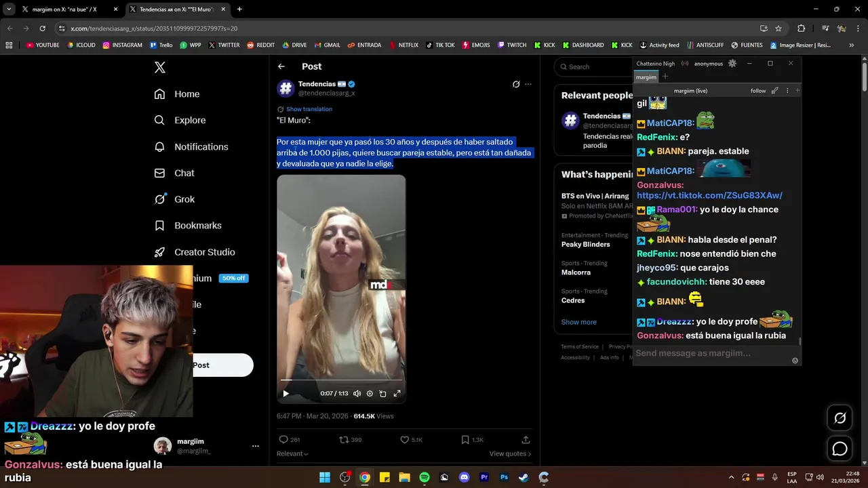Share the post with upload icon
The width and height of the screenshot is (868, 488).
point(526,440)
